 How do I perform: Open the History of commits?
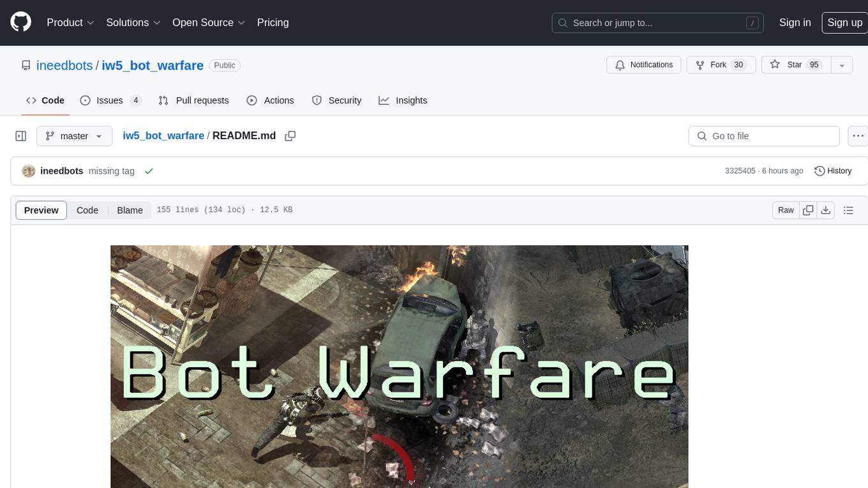(833, 171)
